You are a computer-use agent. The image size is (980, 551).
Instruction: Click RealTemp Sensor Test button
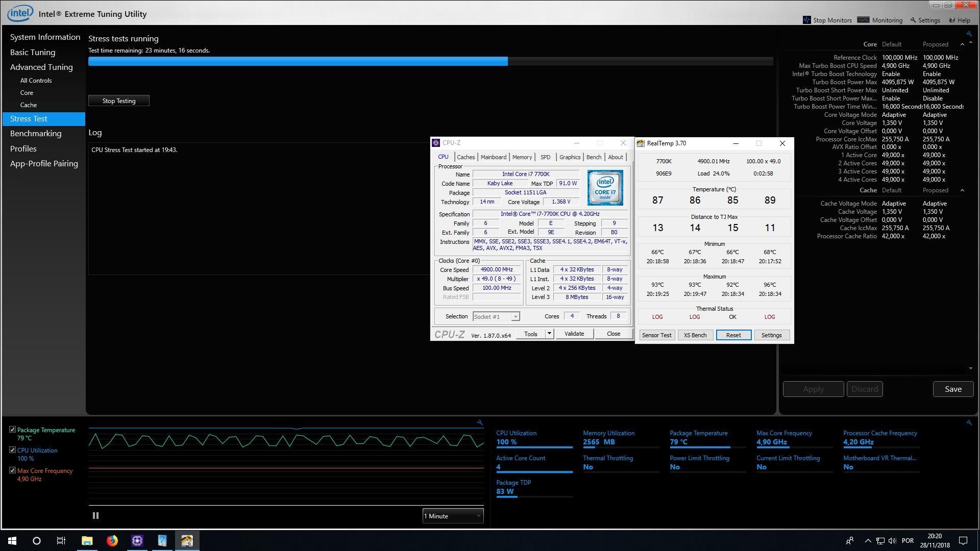[656, 335]
